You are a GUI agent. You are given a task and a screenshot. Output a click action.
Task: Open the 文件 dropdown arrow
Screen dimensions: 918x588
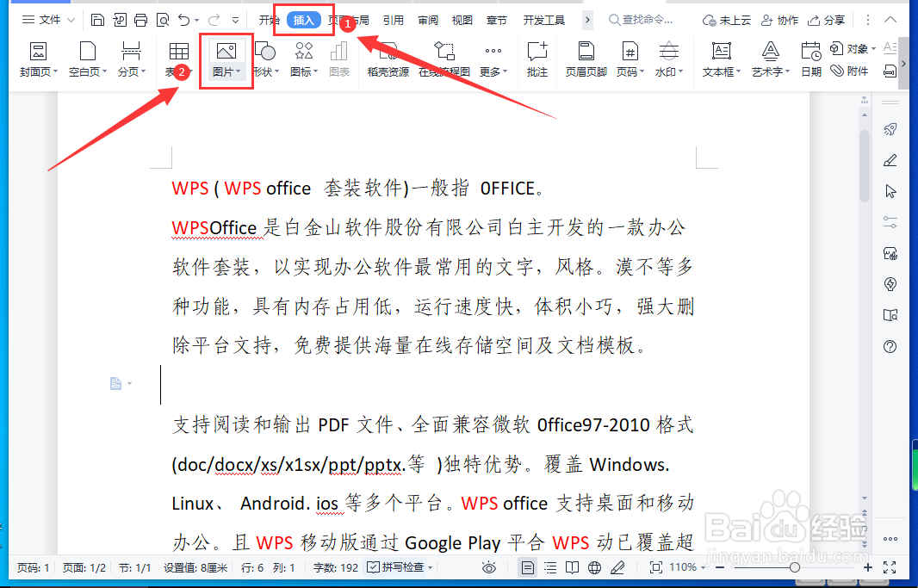[x=71, y=20]
